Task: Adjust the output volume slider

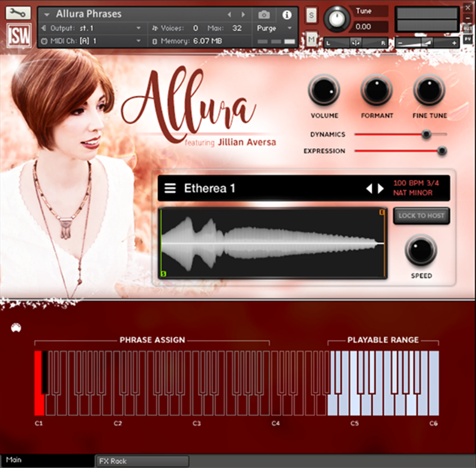Action: coord(427,43)
